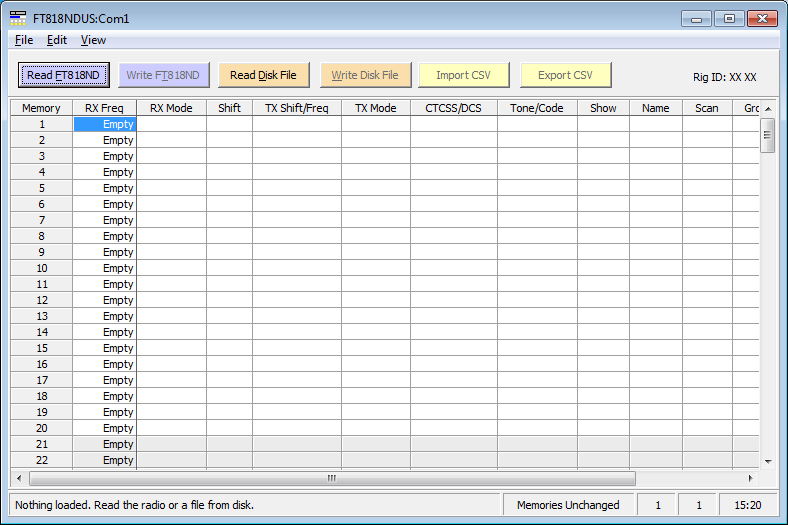Click the Scan column header
Viewport: 788px width, 525px height.
click(x=707, y=108)
